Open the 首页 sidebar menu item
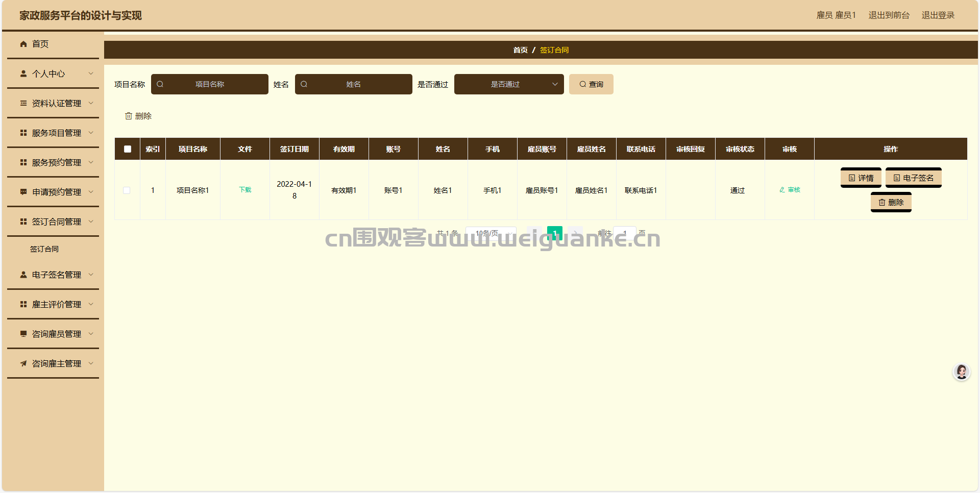 [x=53, y=44]
